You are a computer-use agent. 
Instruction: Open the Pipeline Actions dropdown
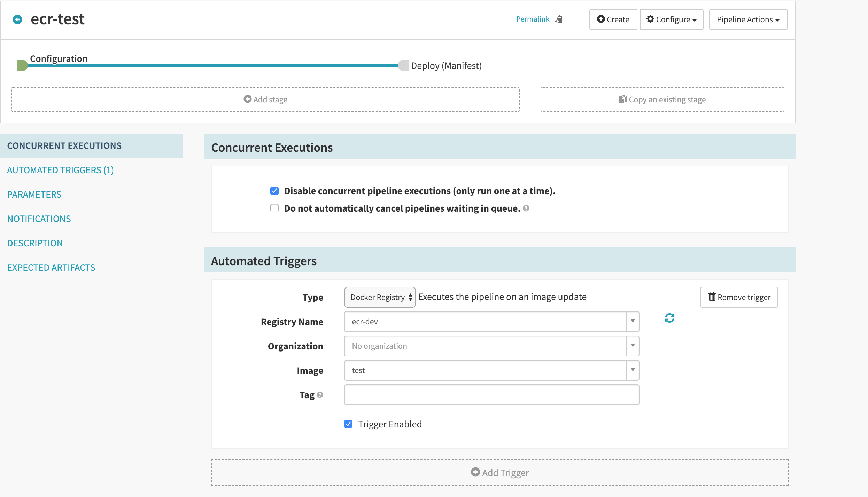pos(748,19)
